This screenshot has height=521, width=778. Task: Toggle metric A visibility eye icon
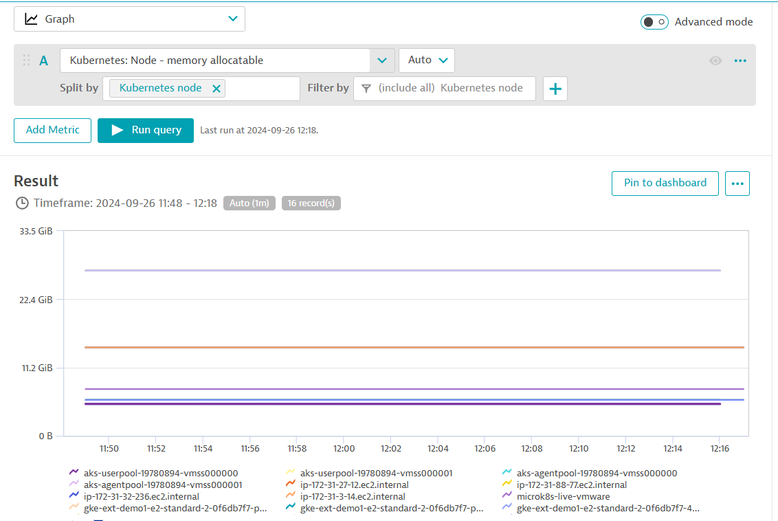coord(715,61)
